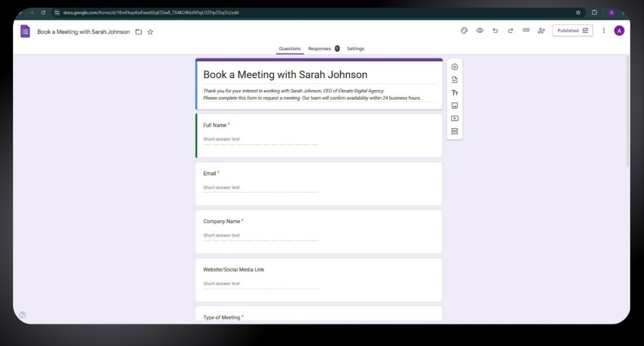Select the Company Name question
Viewport: 644px width, 346px height.
coord(319,232)
